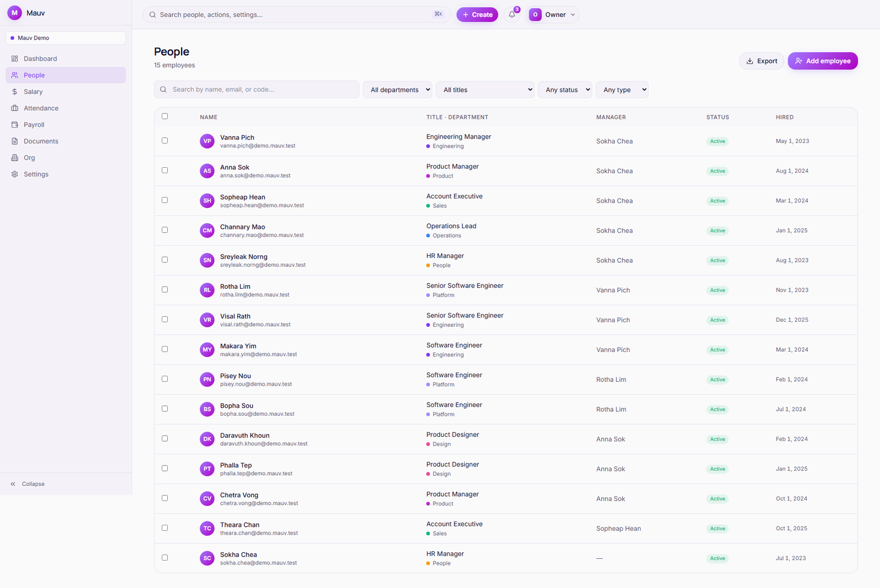This screenshot has width=880, height=588.
Task: Click the MY avatar for Makara Yim
Action: tap(207, 350)
